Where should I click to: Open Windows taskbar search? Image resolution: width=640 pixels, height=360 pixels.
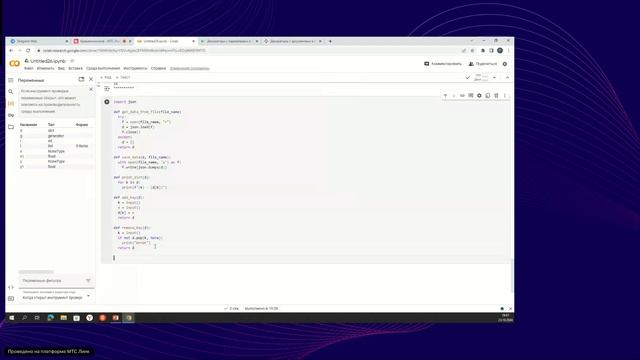click(x=24, y=318)
